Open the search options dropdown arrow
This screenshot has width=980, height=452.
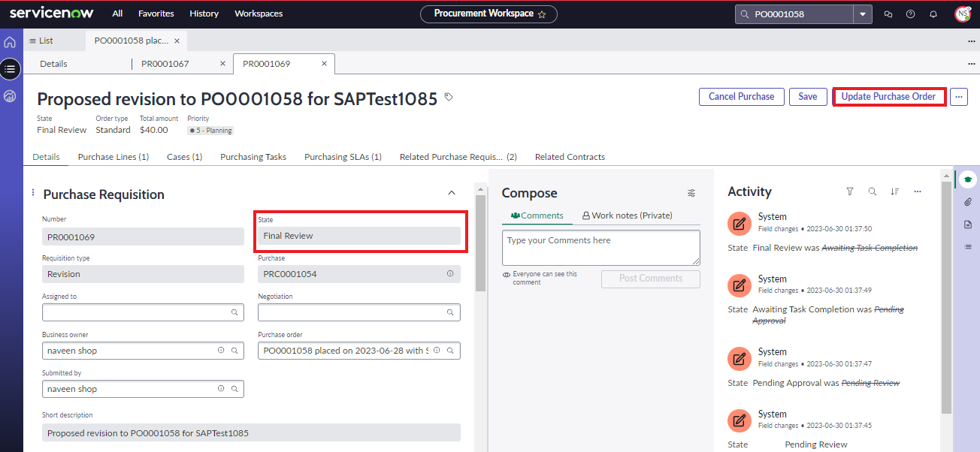[863, 14]
